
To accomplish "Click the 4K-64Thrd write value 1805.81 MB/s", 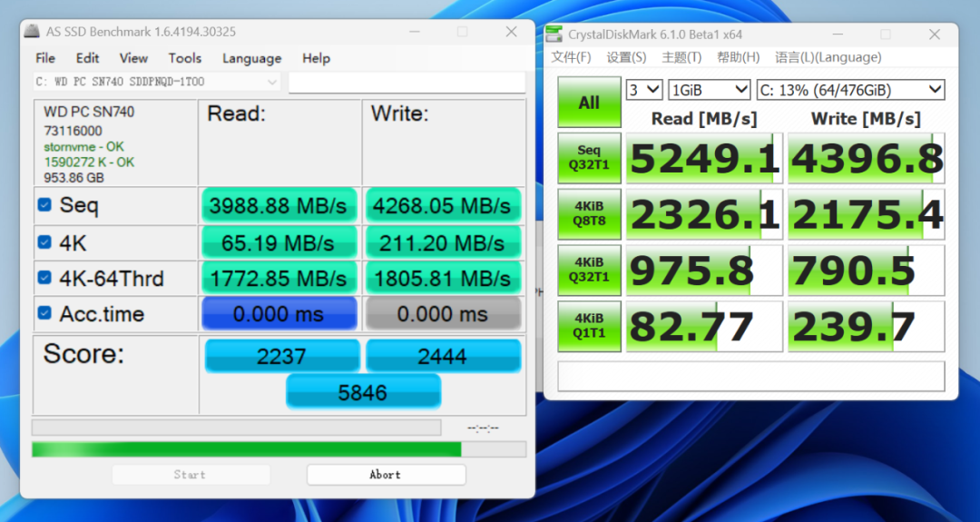I will tap(443, 278).
